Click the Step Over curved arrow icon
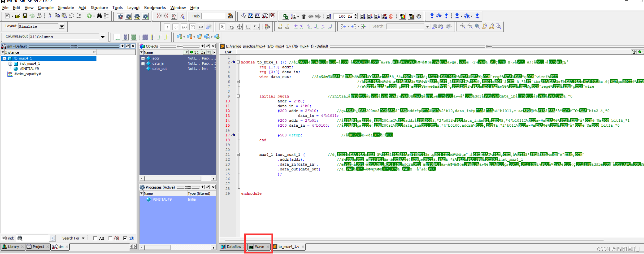Viewport: 644px width, 254px height. tap(439, 16)
